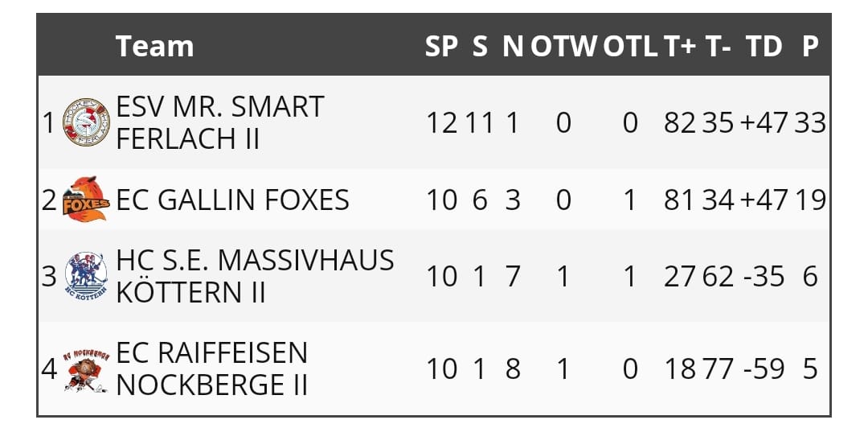Sort by T- goals against header
Viewport: 868px width, 424px height.
718,46
